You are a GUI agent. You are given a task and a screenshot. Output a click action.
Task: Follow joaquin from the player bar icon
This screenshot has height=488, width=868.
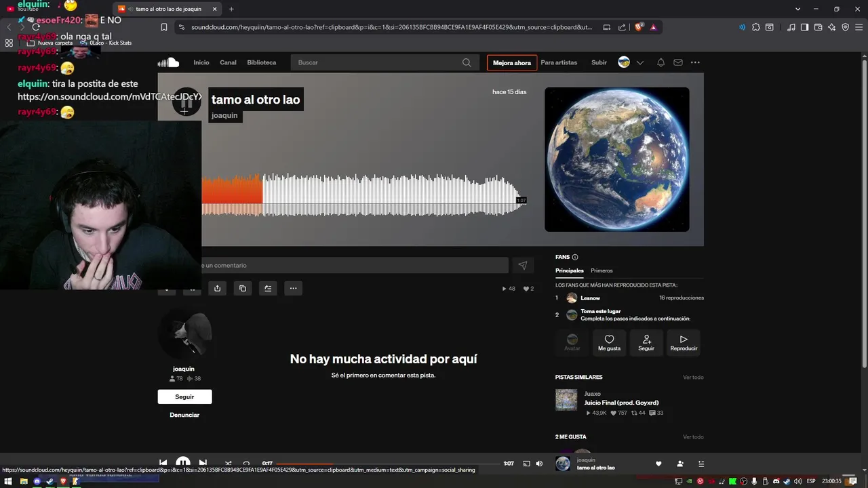pos(680,464)
